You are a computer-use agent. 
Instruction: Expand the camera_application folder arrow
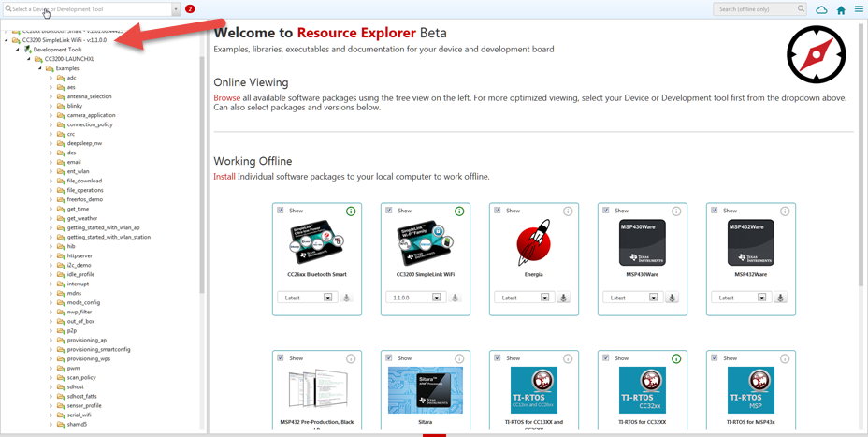[51, 115]
